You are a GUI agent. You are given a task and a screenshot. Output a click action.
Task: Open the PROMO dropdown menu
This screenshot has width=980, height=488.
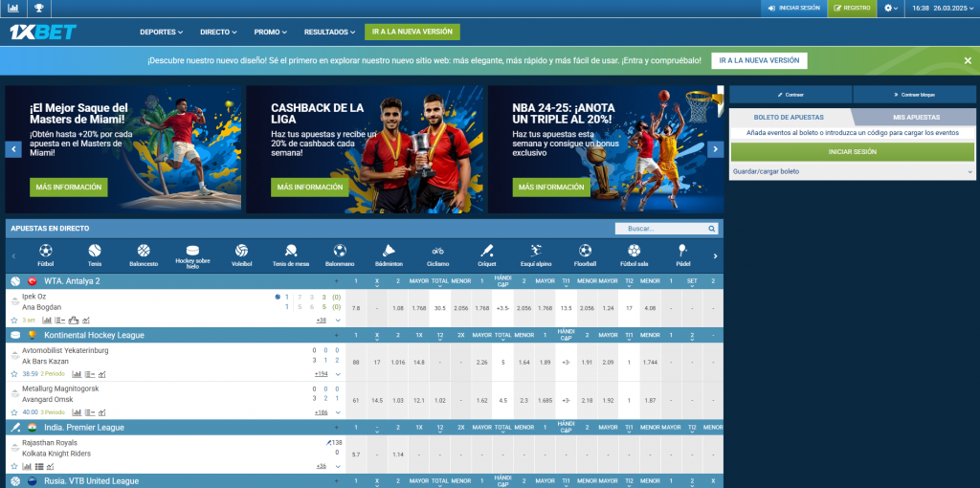click(271, 32)
